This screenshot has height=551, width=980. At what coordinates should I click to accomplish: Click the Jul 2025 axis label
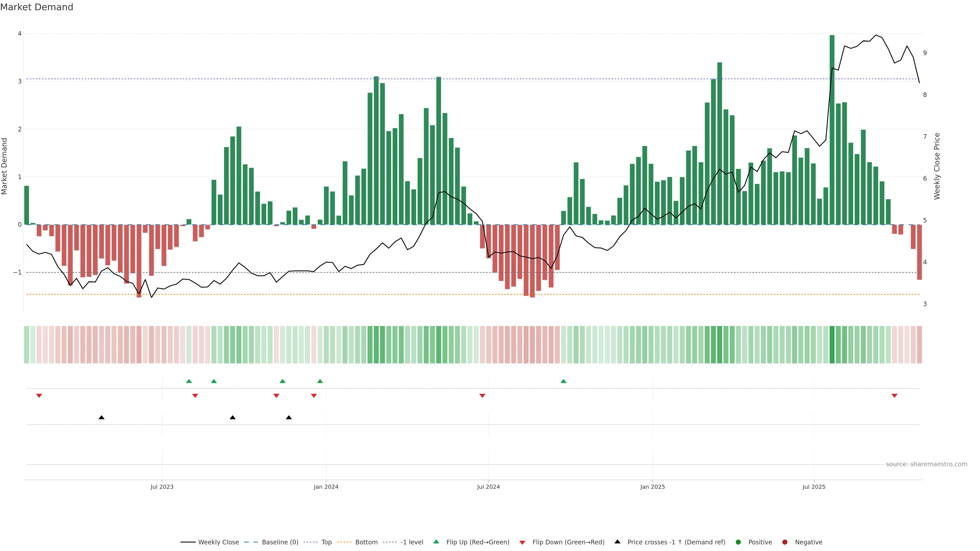coord(814,487)
